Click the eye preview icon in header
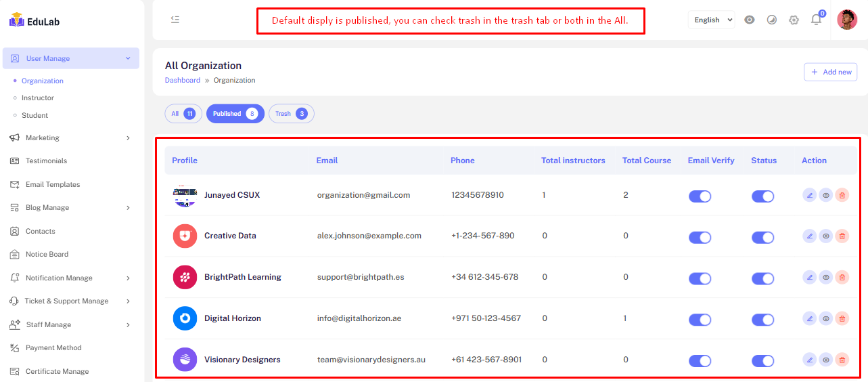Image resolution: width=868 pixels, height=382 pixels. 750,20
